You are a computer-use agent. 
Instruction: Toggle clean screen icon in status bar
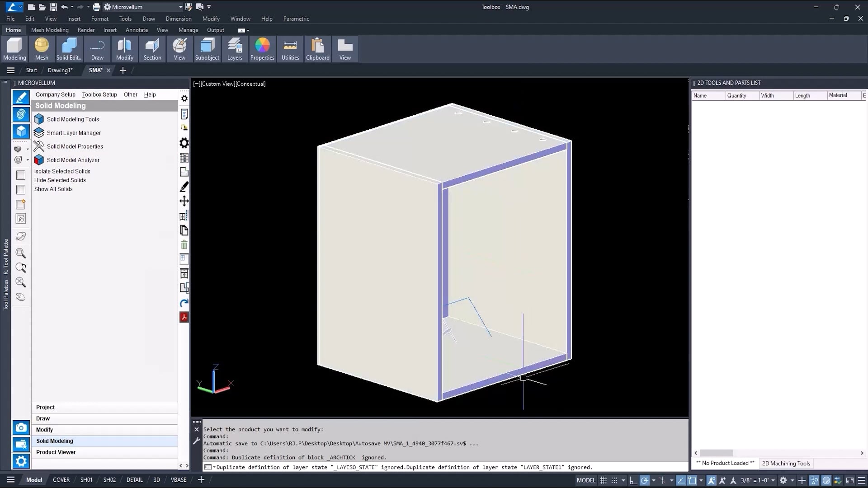point(850,480)
